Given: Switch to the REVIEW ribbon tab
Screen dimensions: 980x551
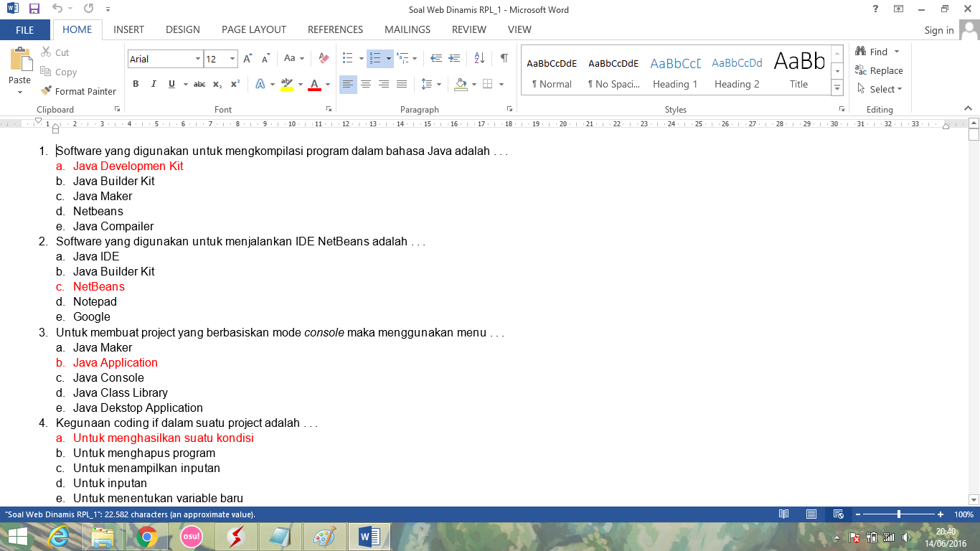Looking at the screenshot, I should [x=468, y=29].
